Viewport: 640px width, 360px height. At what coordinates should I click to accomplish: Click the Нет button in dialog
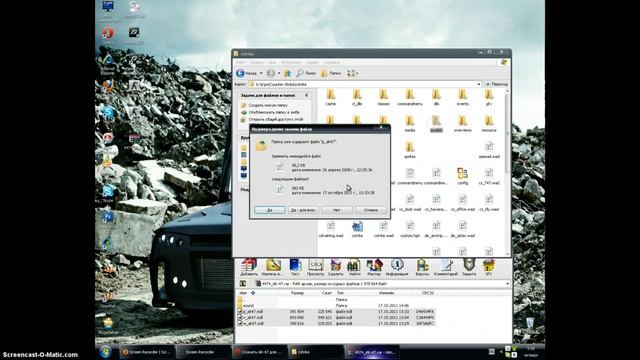click(337, 210)
